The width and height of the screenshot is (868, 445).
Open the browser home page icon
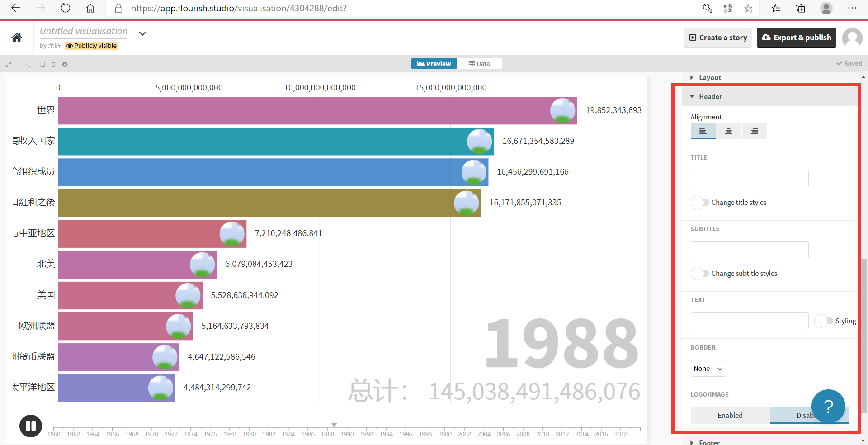pos(90,8)
